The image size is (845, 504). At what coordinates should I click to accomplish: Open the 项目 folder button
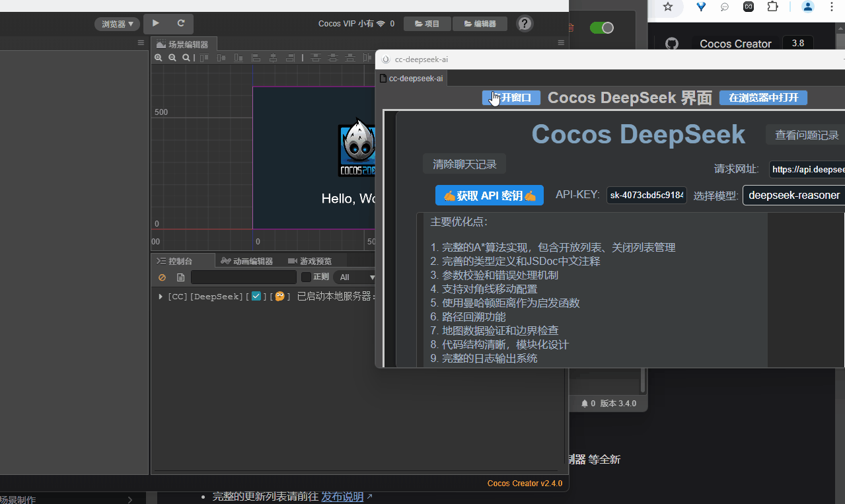[x=427, y=24]
